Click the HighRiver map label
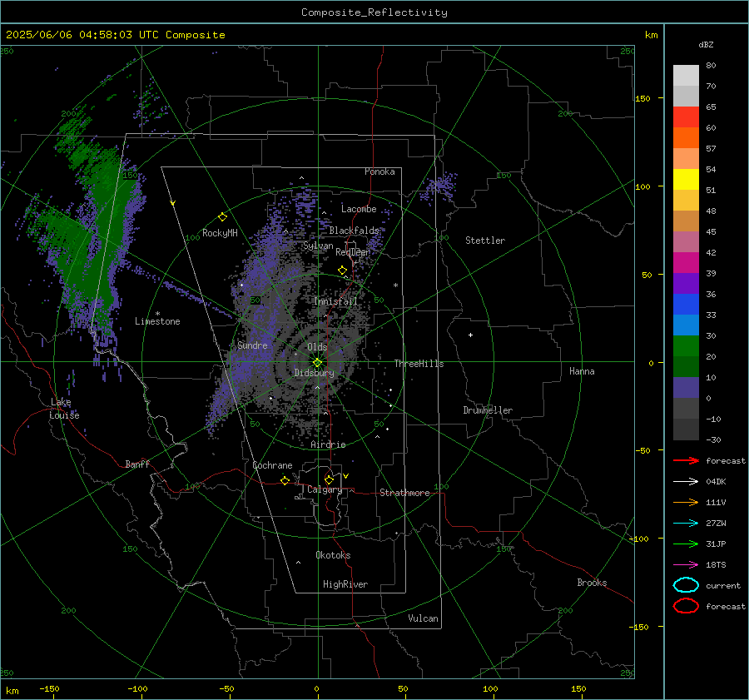749x700 pixels. point(345,584)
